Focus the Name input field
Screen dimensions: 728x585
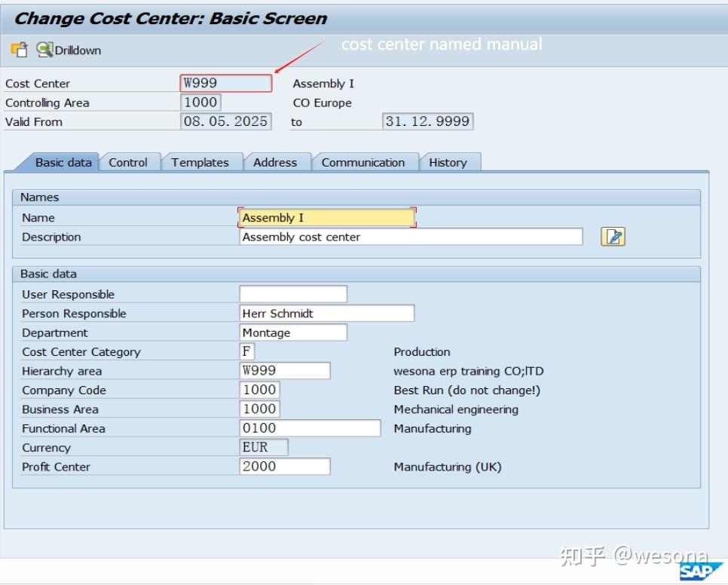[x=327, y=218]
